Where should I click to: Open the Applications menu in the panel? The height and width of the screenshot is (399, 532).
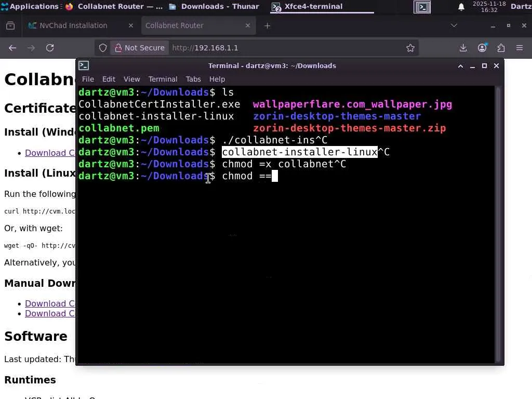click(30, 6)
